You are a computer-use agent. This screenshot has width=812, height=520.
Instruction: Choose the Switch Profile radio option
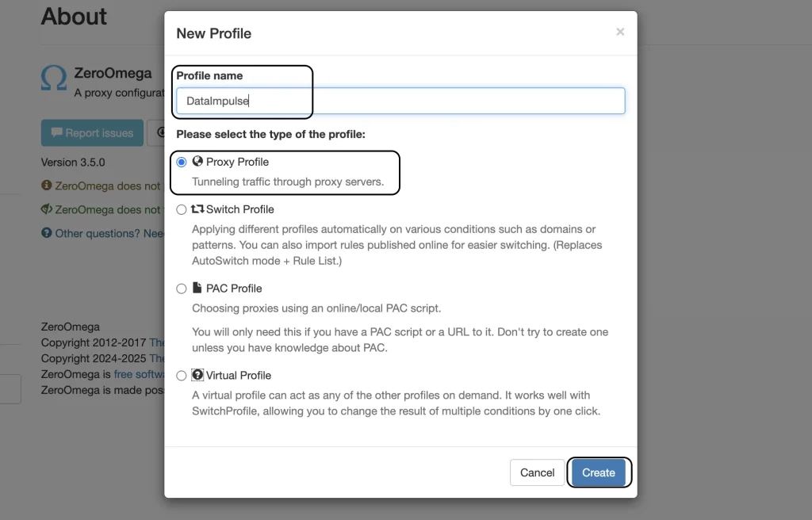[182, 210]
